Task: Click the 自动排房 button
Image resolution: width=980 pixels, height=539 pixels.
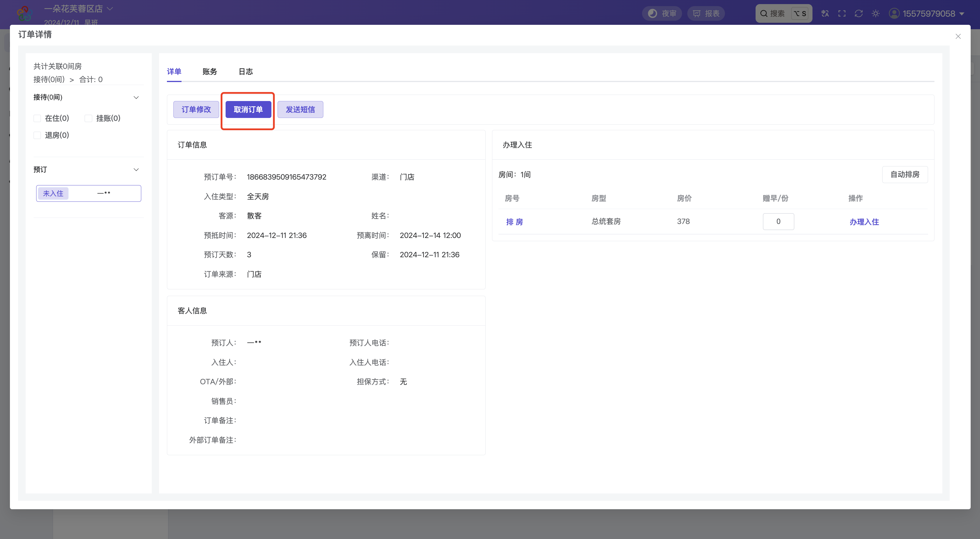Action: 905,174
